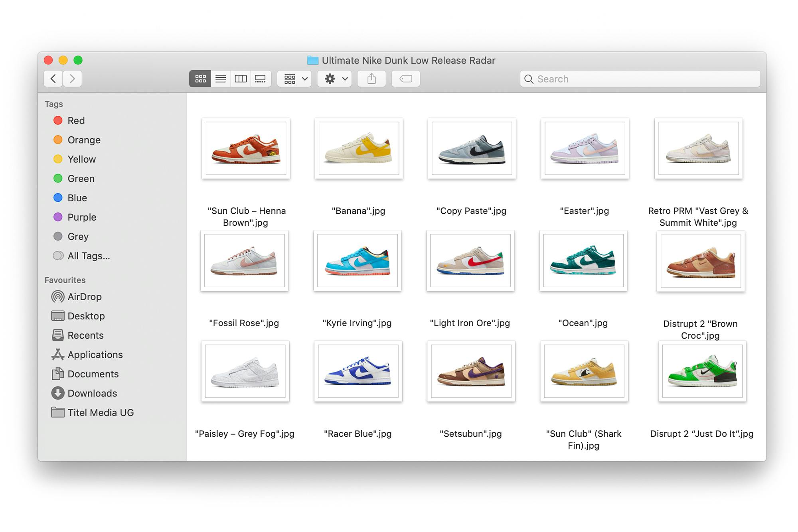Filter by the Green tag

coord(81,179)
